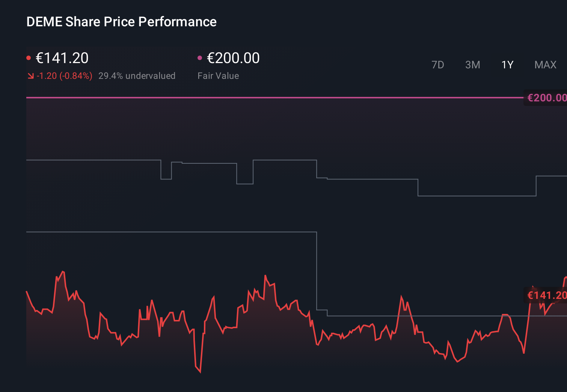Click the 29.4% undervalued label
This screenshot has height=392, width=567.
(x=137, y=76)
